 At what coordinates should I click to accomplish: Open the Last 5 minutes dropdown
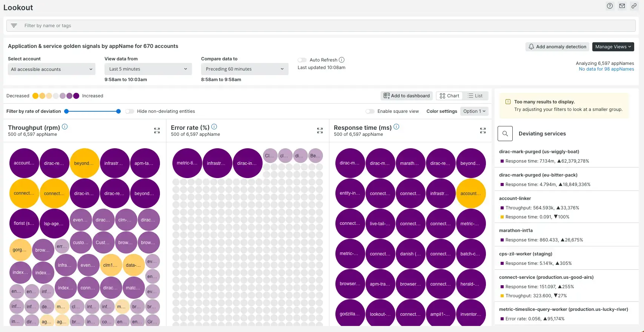pyautogui.click(x=148, y=69)
